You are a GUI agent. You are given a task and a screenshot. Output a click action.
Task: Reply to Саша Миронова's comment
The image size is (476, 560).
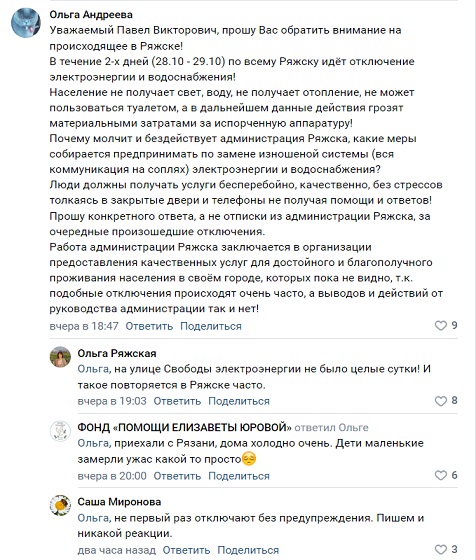click(x=186, y=550)
